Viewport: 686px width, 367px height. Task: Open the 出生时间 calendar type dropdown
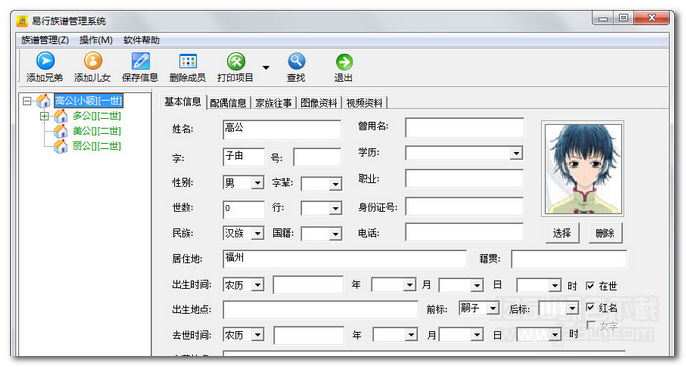(258, 285)
